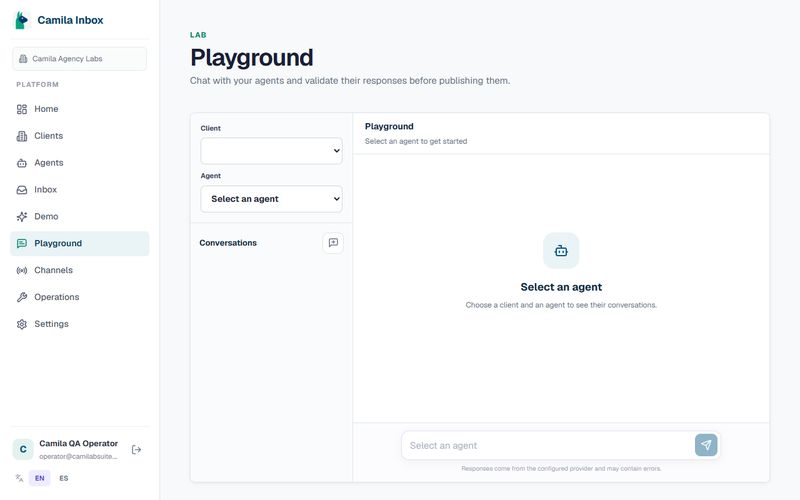Click the translate language icon
The height and width of the screenshot is (500, 800).
click(x=19, y=478)
